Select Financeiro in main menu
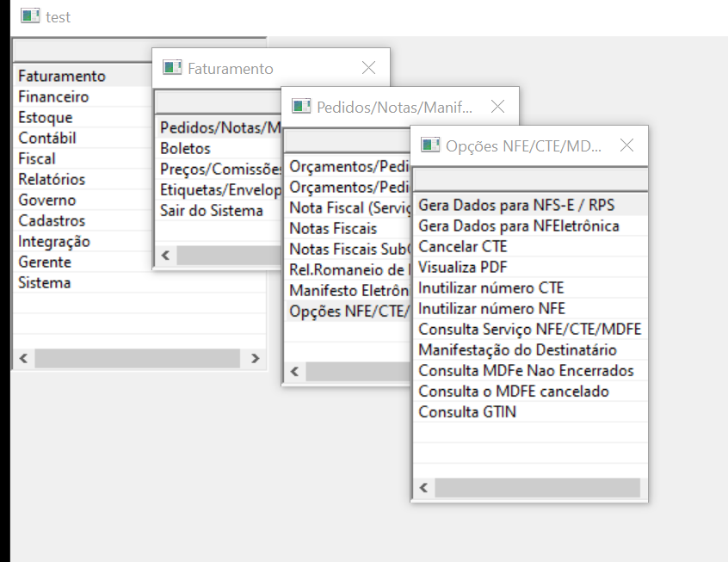This screenshot has height=562, width=728. 53,97
